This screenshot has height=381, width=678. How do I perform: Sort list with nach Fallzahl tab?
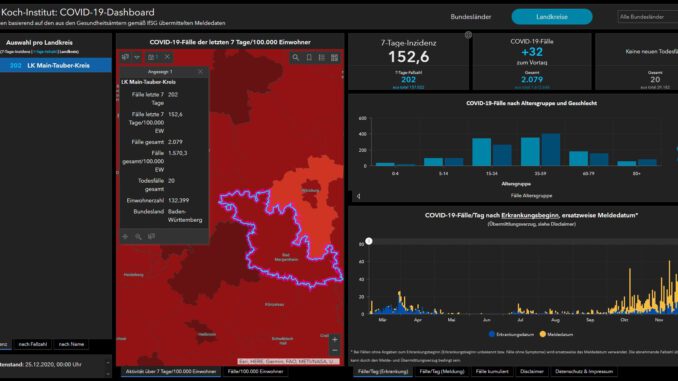33,344
